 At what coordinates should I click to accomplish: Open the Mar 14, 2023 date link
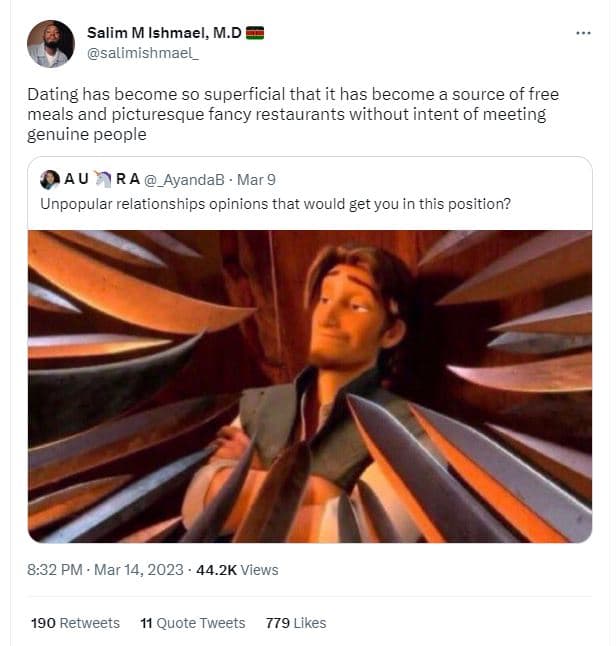point(139,570)
